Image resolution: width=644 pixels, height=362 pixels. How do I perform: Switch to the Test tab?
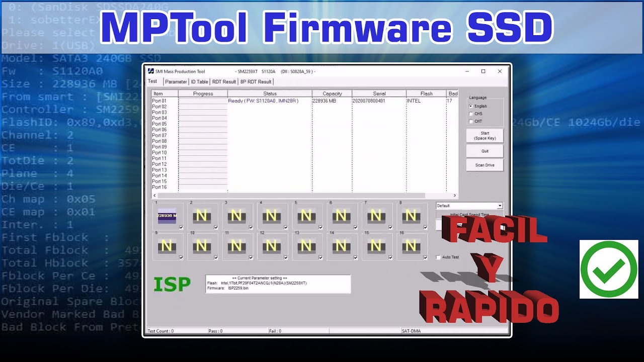click(152, 81)
